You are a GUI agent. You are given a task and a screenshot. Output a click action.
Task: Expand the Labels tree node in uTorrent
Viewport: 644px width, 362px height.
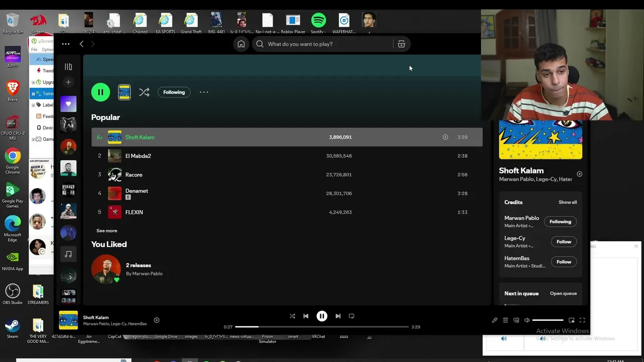point(33,105)
